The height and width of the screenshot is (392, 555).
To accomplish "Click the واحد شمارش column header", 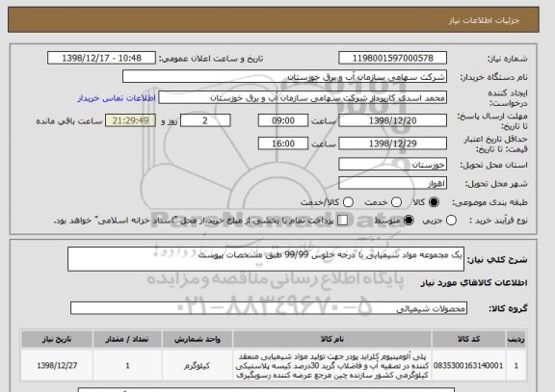I will (198, 339).
